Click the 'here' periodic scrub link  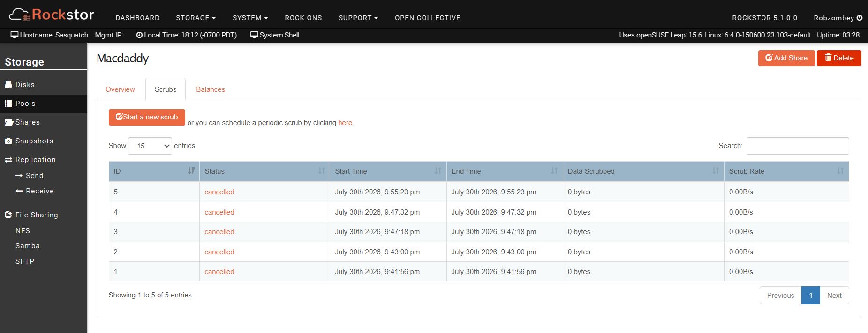coord(346,123)
